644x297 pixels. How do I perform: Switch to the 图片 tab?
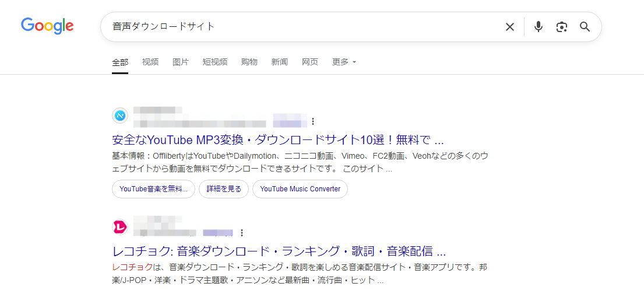coord(181,62)
